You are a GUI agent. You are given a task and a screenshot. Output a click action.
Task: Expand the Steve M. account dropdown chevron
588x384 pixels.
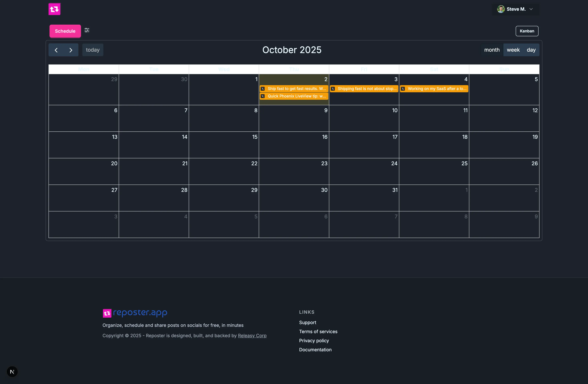531,9
